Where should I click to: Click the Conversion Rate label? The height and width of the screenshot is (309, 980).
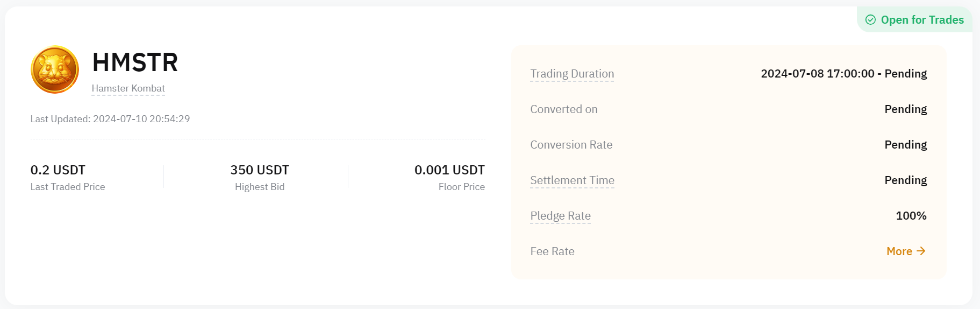[571, 145]
